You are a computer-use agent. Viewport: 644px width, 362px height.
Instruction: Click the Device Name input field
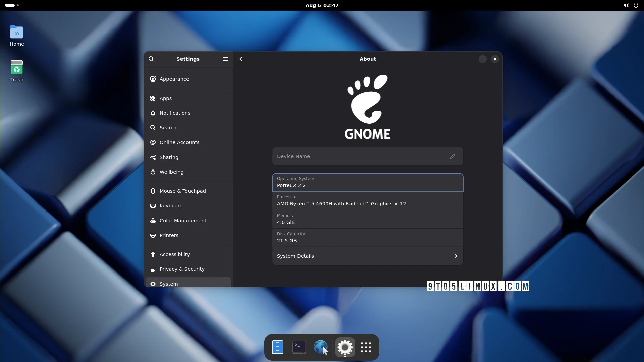click(359, 156)
